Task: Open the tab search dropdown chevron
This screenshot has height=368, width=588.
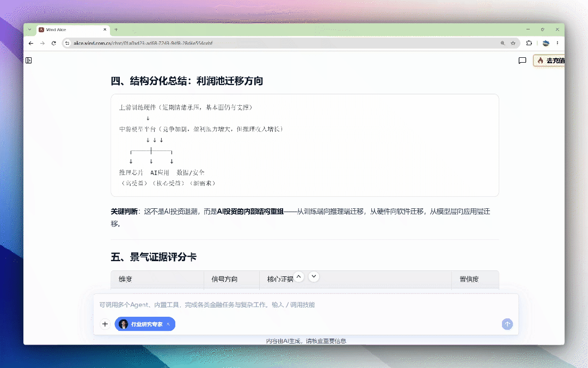Action: pyautogui.click(x=29, y=29)
